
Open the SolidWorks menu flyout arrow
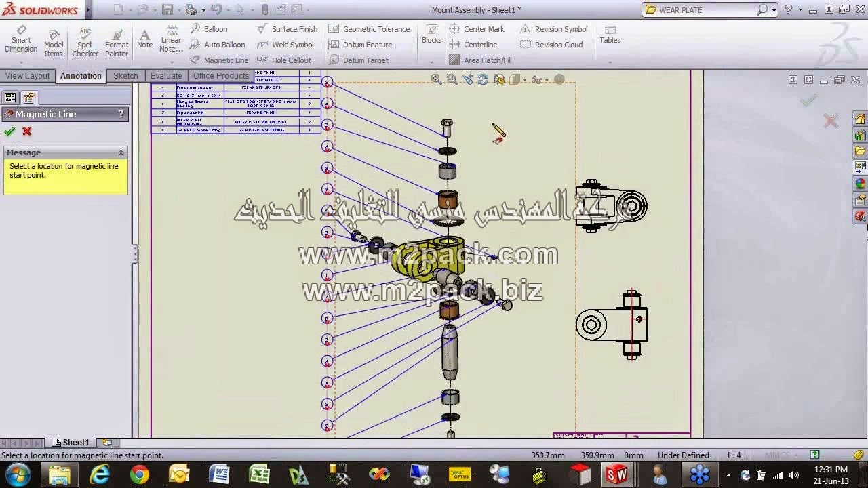tap(87, 10)
